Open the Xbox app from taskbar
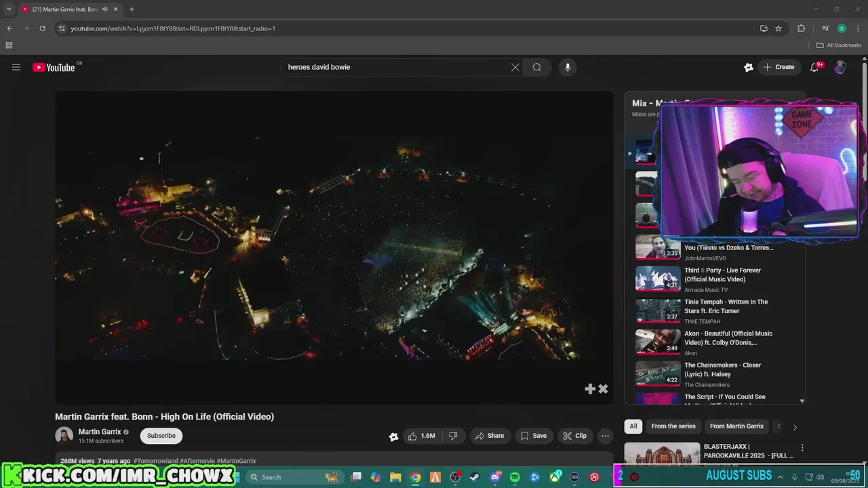This screenshot has height=488, width=868. 555,477
